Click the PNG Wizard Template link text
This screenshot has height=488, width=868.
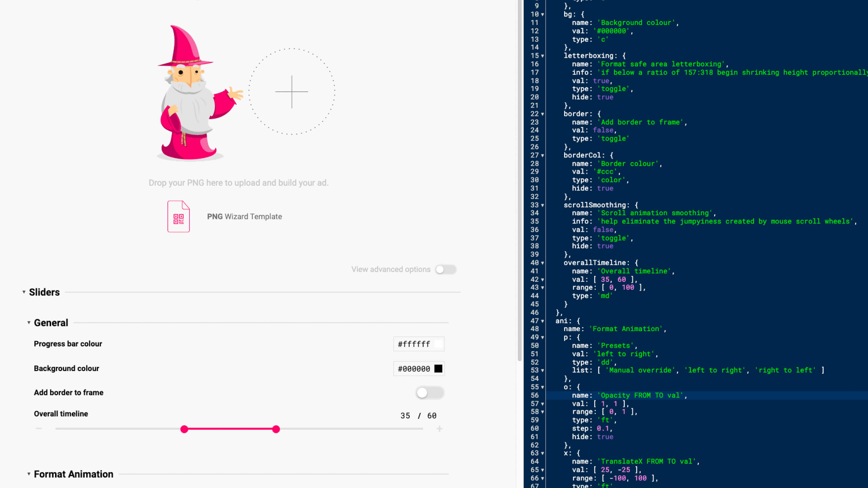(x=244, y=217)
